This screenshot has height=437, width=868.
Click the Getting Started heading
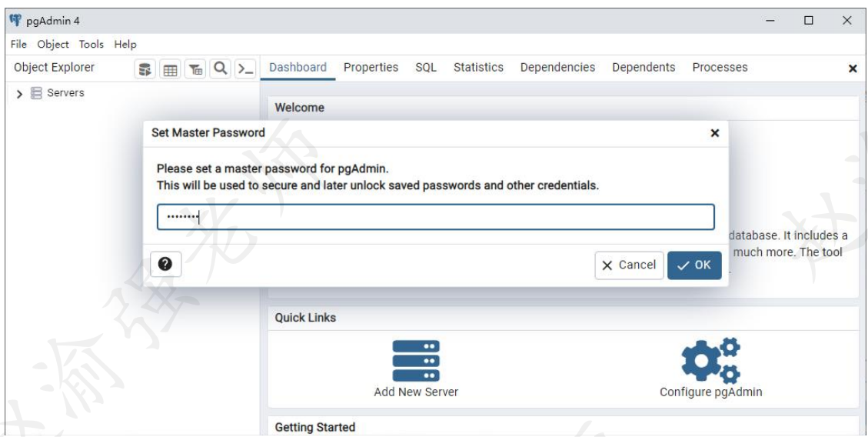click(x=315, y=428)
